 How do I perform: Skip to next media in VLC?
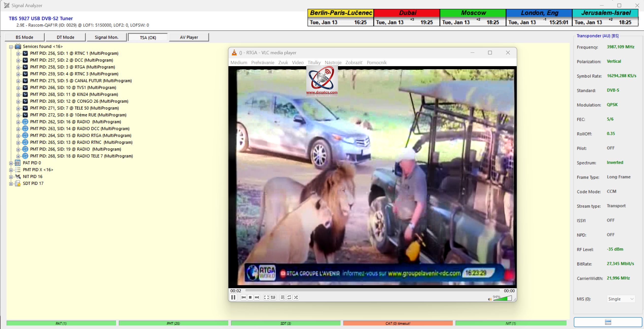(x=257, y=297)
